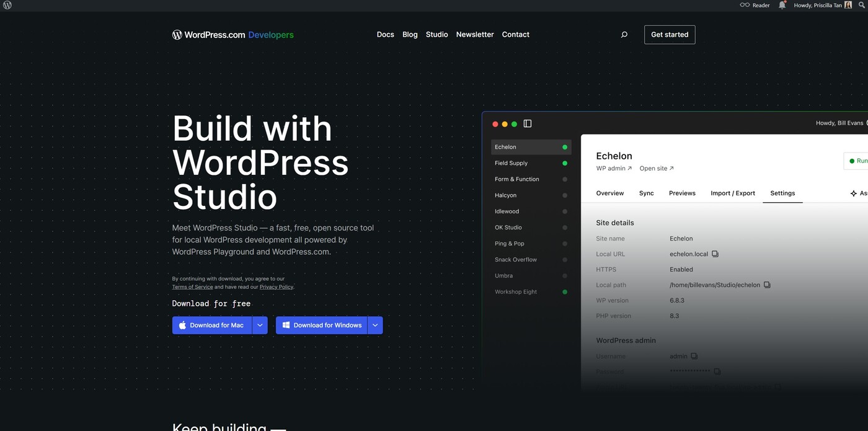Click the Get started button
This screenshot has width=868, height=431.
(x=670, y=34)
